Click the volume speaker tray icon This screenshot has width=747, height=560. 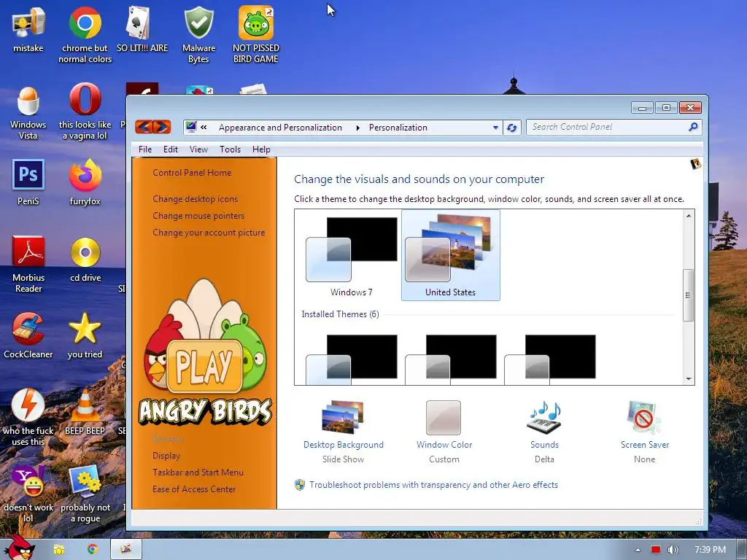point(673,550)
